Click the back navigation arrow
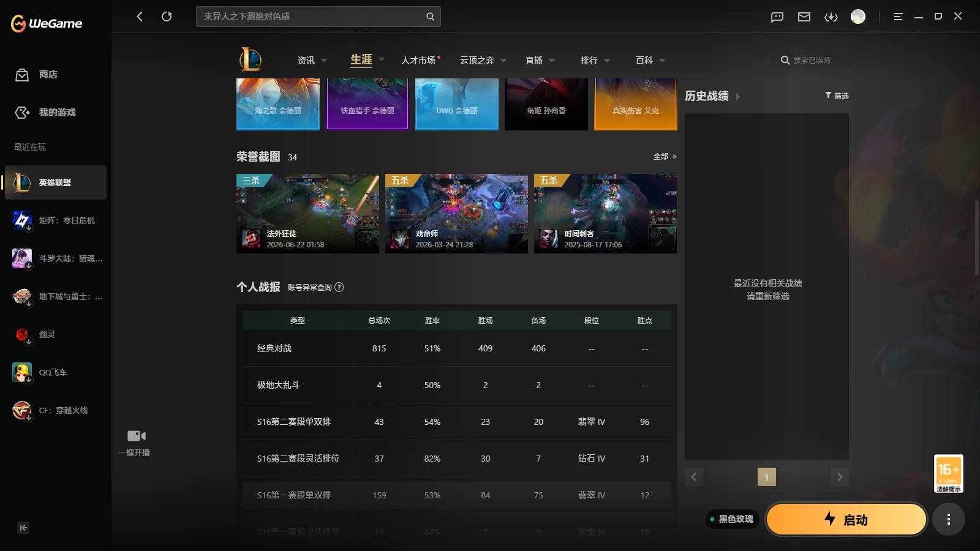Viewport: 980px width, 551px height. point(140,17)
